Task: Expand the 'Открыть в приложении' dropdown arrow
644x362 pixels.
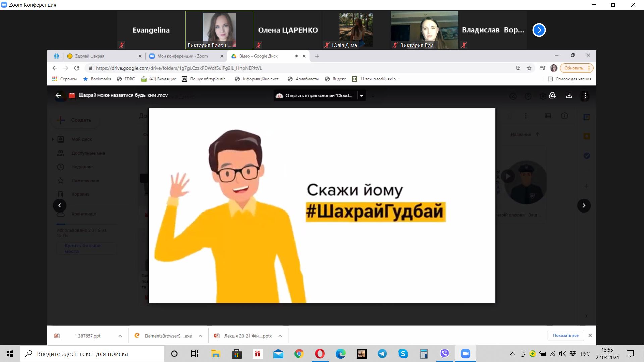Action: (x=361, y=96)
